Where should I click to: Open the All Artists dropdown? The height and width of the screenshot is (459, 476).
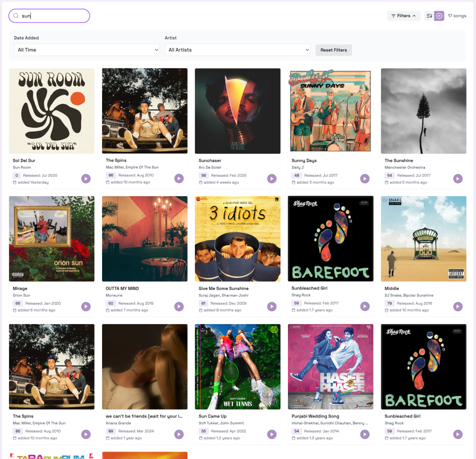237,50
